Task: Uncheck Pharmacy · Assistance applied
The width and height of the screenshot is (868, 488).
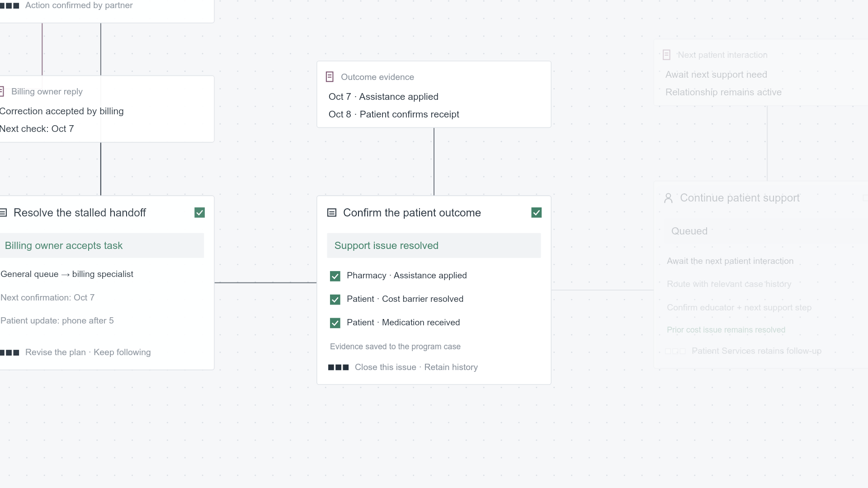Action: (335, 276)
